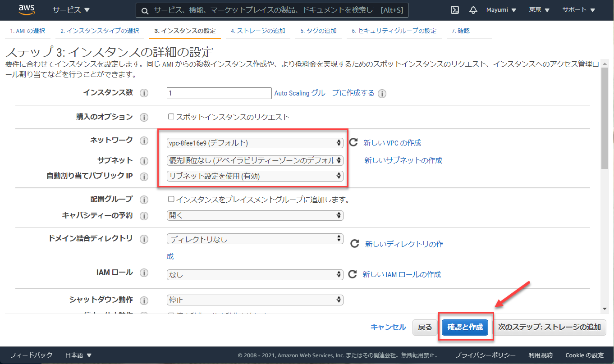Refresh the IAM role list

pyautogui.click(x=353, y=274)
